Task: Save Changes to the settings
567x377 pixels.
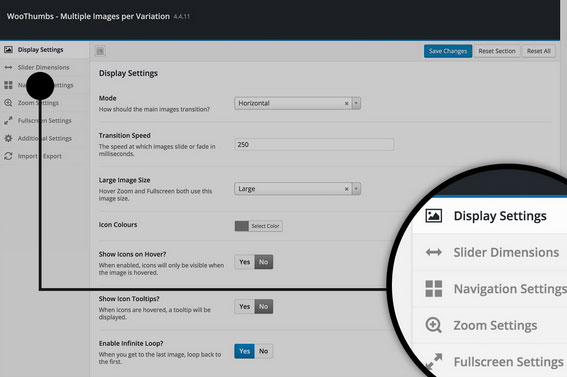Action: point(448,51)
